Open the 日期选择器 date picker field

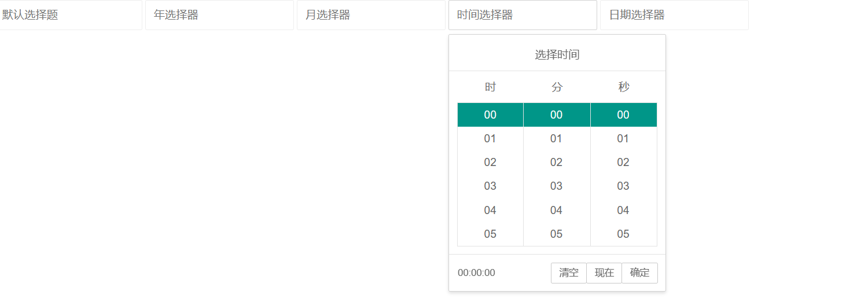click(x=674, y=15)
